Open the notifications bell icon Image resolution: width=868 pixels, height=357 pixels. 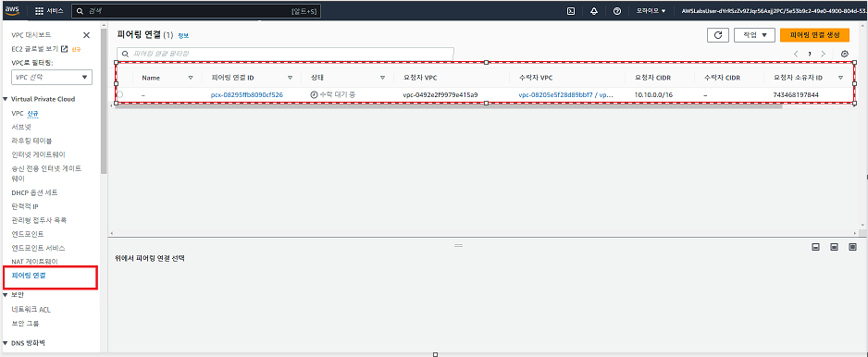[x=594, y=11]
